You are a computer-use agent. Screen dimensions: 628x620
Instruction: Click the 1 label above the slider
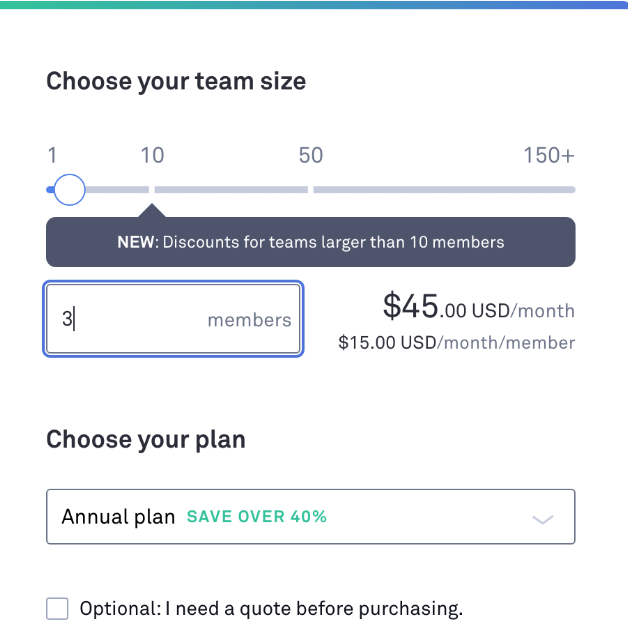pos(52,155)
